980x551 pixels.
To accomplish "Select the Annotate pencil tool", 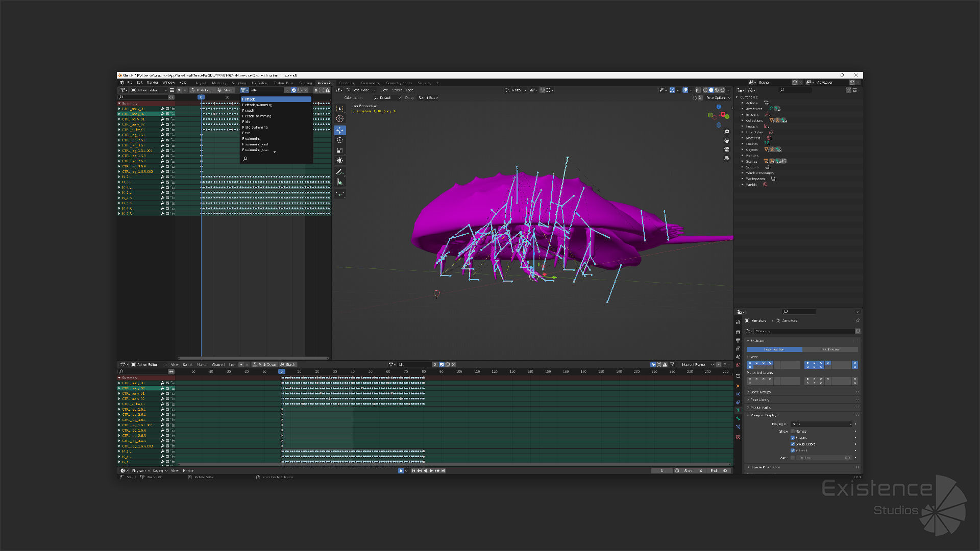I will click(340, 172).
